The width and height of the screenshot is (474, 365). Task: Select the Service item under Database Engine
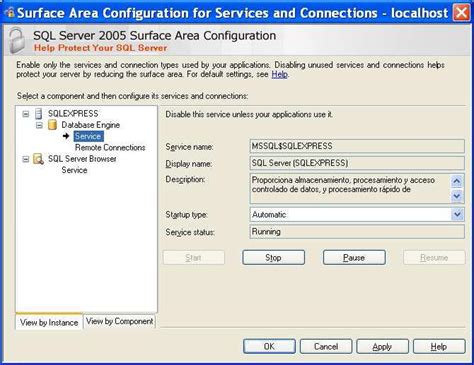point(88,136)
